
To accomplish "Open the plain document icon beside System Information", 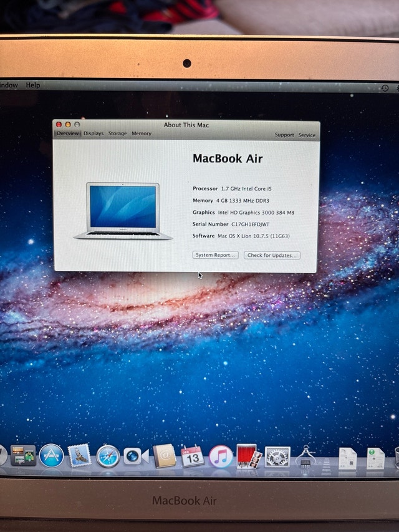I will [348, 458].
